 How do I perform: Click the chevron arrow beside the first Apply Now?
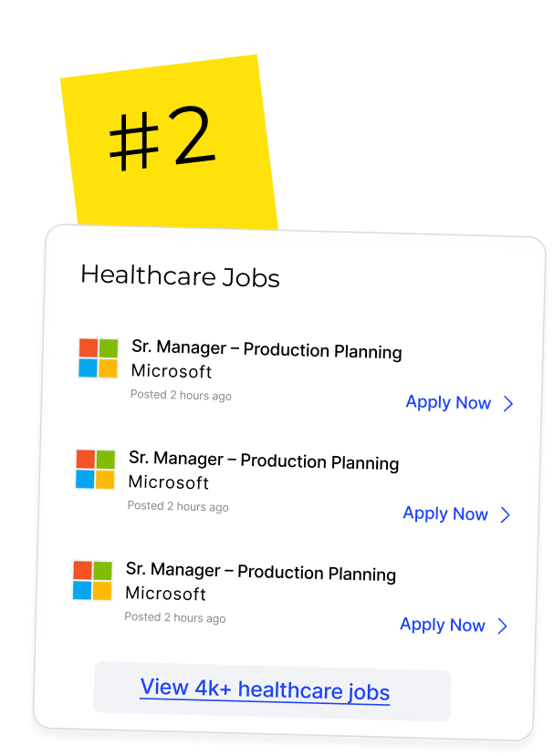(509, 404)
